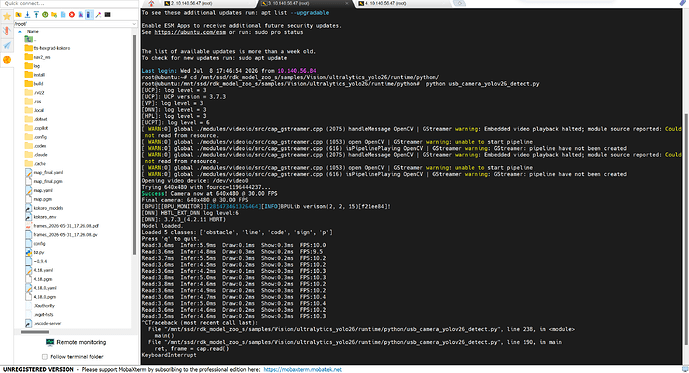689x373 pixels.
Task: Open the mobaxterm.mobatek.net link
Action: tap(302, 369)
